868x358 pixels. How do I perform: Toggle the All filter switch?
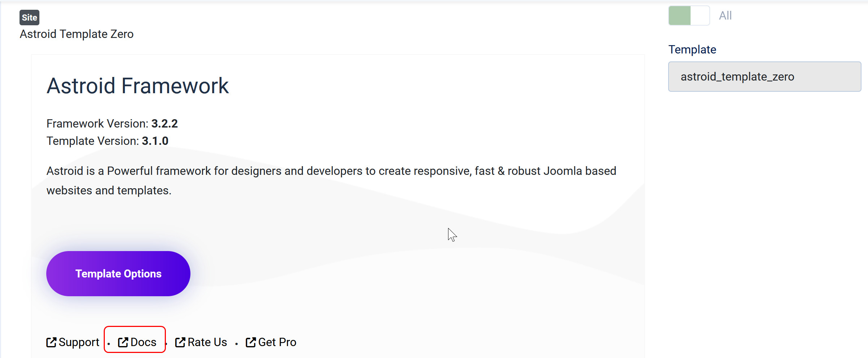point(688,16)
